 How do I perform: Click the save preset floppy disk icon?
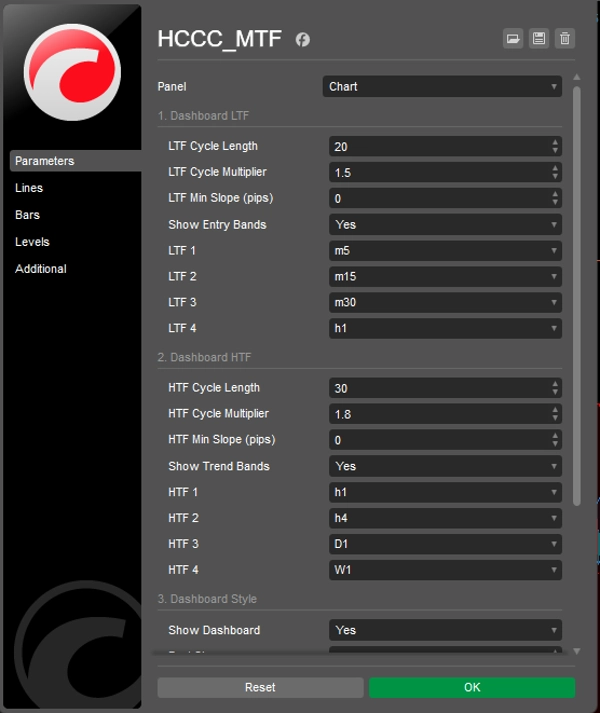[539, 39]
